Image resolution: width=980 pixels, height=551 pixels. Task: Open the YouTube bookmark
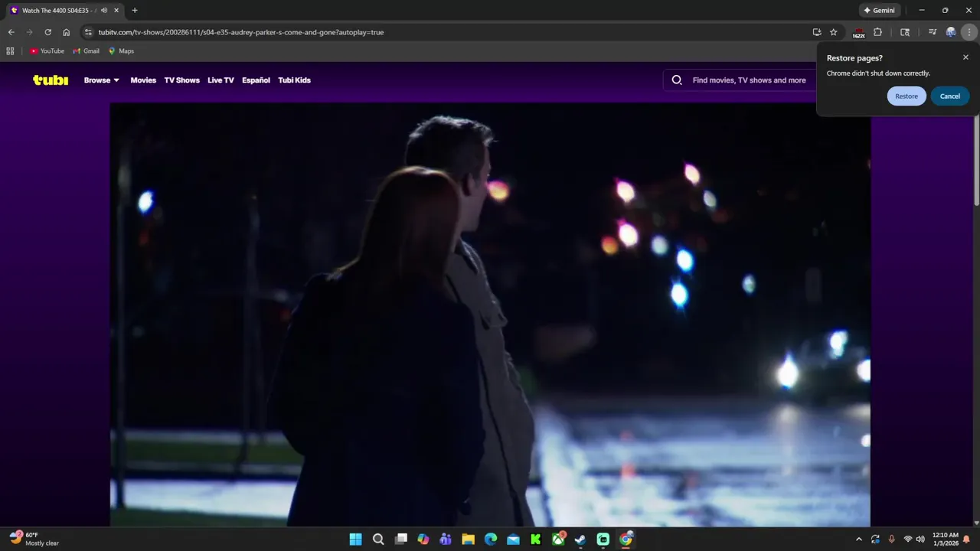47,51
